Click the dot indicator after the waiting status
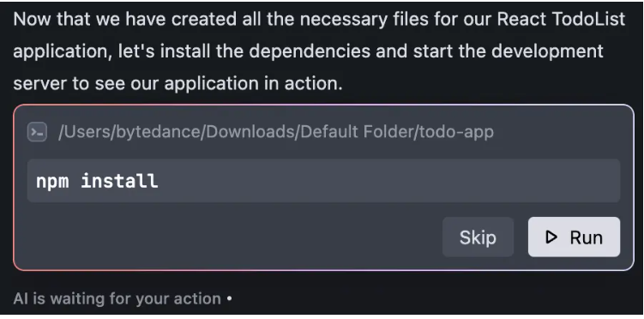644x319 pixels. coord(229,299)
